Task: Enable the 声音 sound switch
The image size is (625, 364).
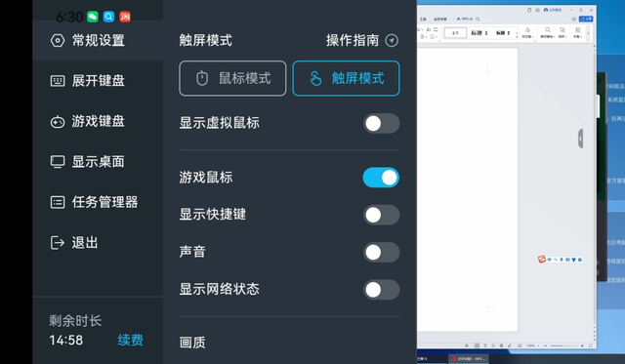Action: [381, 253]
